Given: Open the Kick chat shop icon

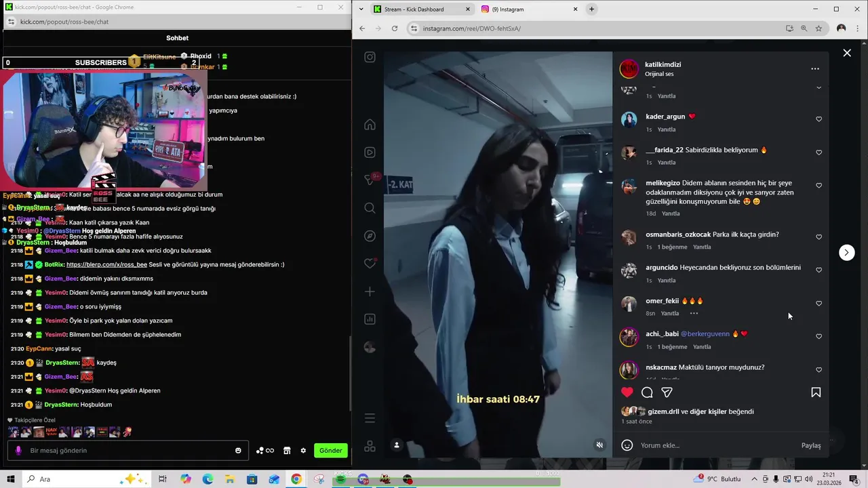Looking at the screenshot, I should (287, 451).
